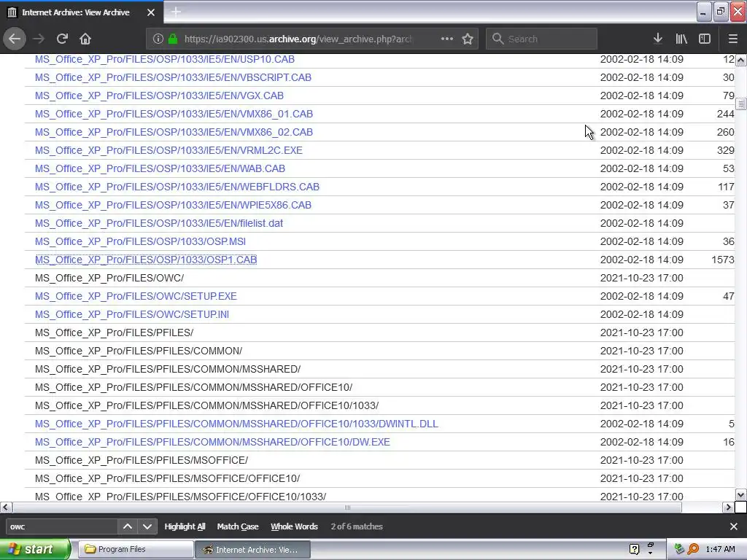
Task: Open the OWC/SETUP.EXE file link
Action: click(x=136, y=296)
